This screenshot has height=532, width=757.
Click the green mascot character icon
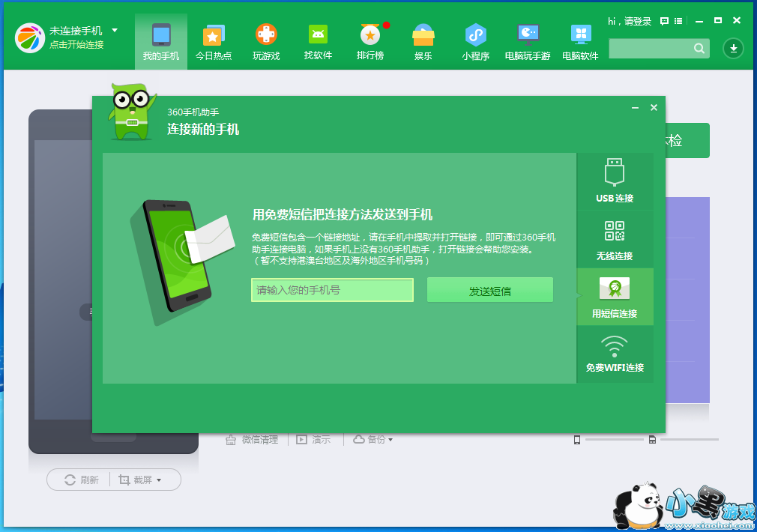pyautogui.click(x=132, y=112)
